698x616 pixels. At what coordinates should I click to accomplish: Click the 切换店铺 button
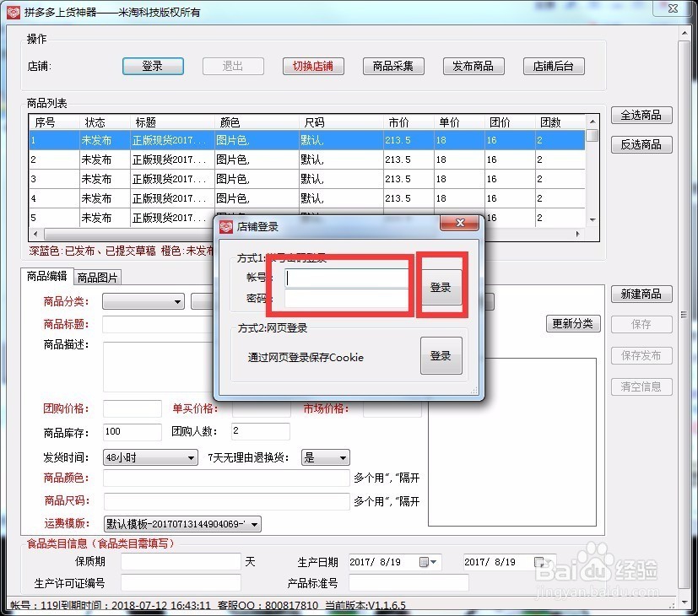313,67
